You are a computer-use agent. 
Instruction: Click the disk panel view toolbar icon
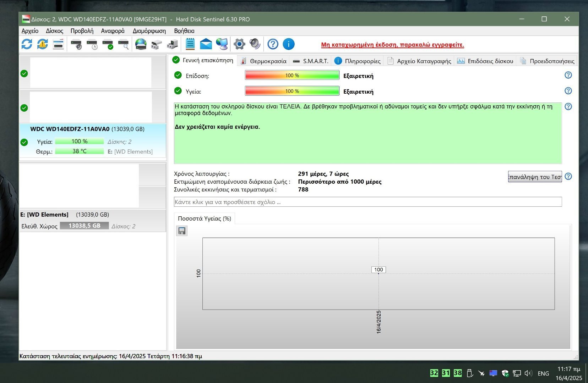pyautogui.click(x=58, y=44)
